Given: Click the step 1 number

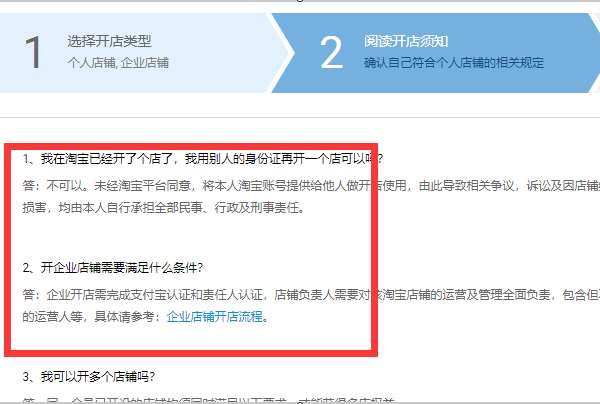Looking at the screenshot, I should (x=33, y=52).
